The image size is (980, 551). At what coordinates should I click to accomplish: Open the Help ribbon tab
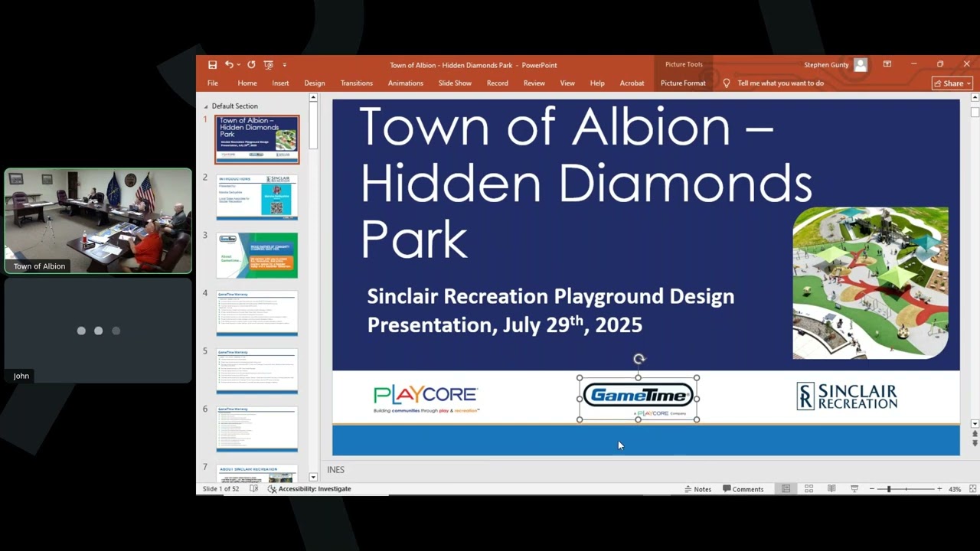(597, 83)
